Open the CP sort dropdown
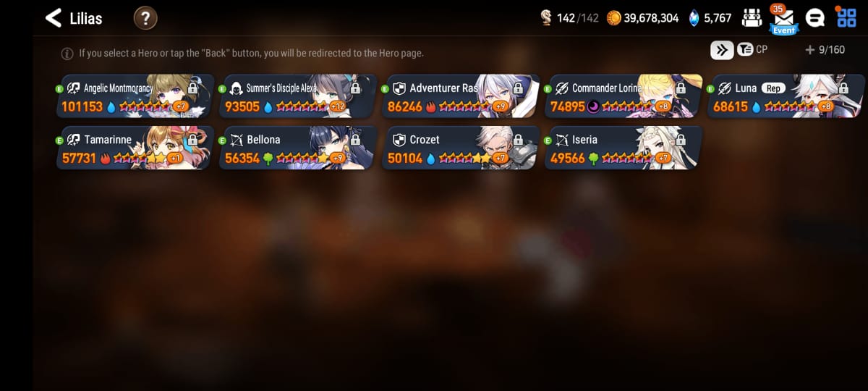 [x=752, y=50]
